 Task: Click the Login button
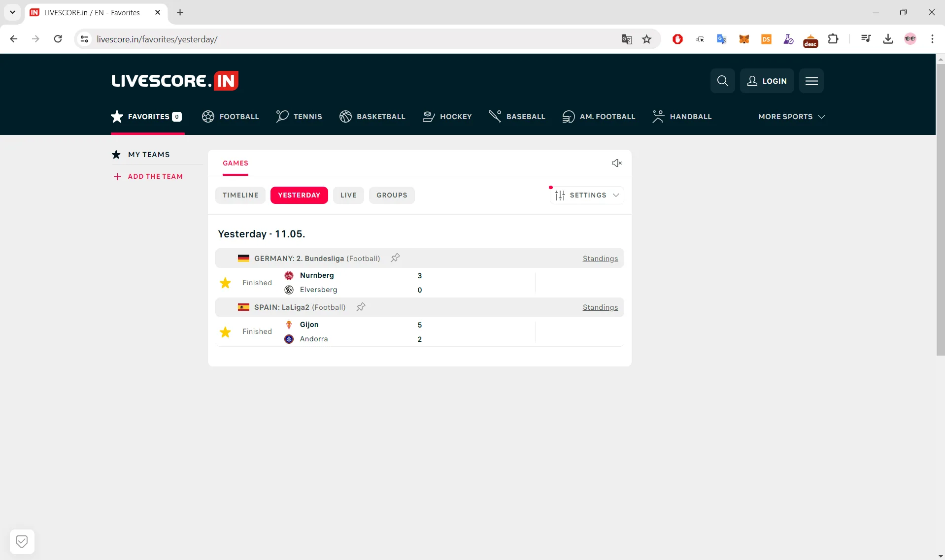coord(767,81)
